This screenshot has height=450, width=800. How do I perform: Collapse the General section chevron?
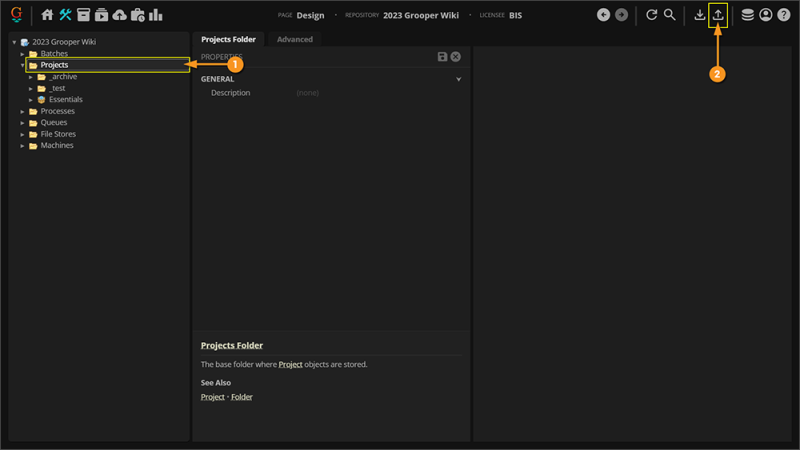pyautogui.click(x=459, y=79)
